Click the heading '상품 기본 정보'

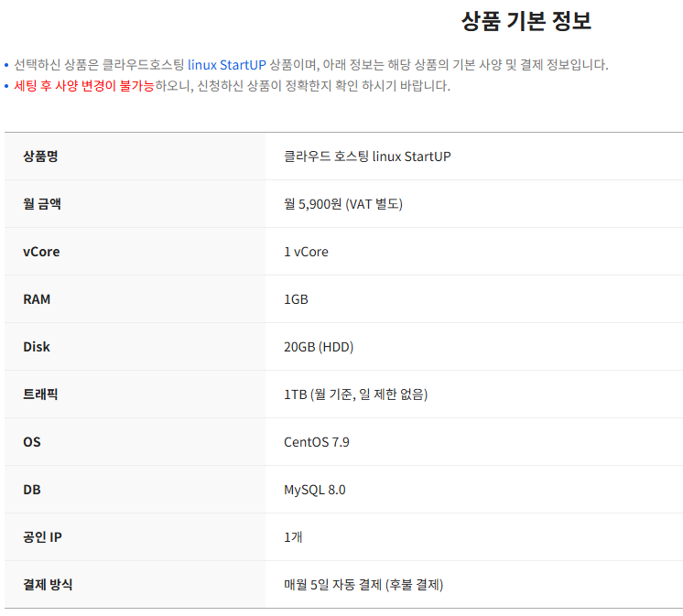pos(526,21)
